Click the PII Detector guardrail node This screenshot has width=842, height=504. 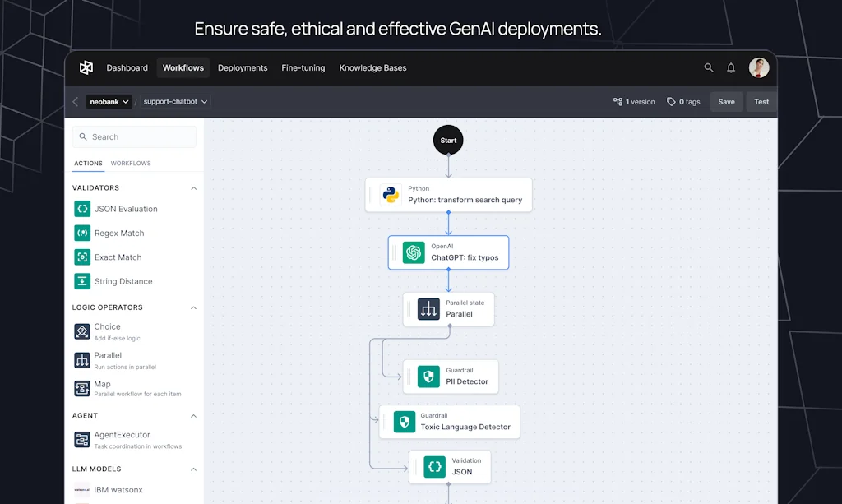coord(451,376)
